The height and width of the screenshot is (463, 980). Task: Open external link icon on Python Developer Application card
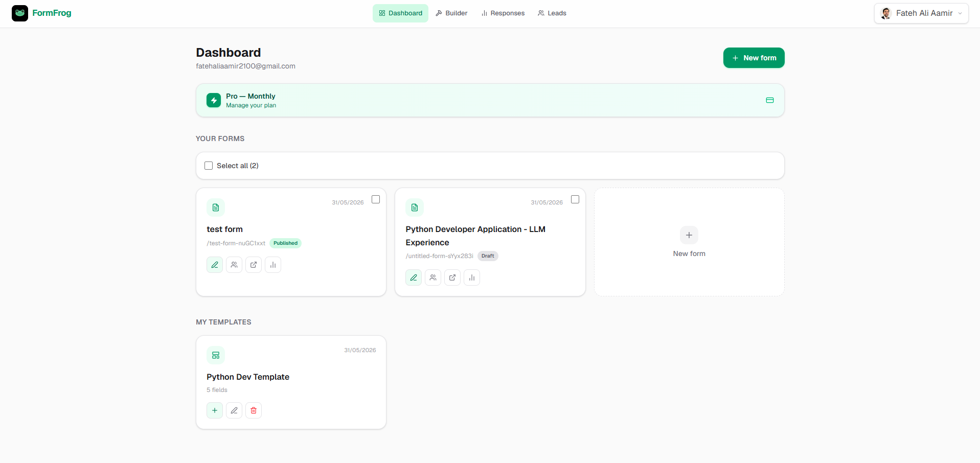tap(452, 277)
